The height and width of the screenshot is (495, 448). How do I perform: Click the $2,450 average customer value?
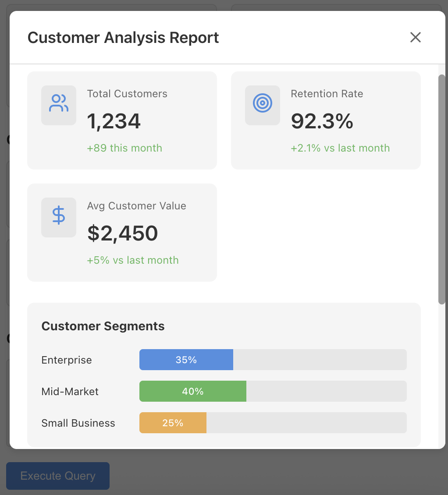point(123,233)
